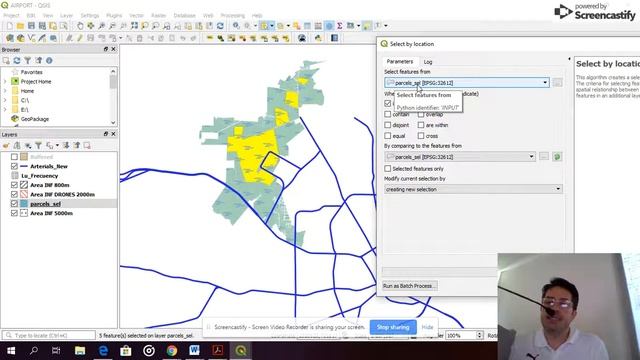Click Expand All in the Layers toolbar
Image resolution: width=640 pixels, height=360 pixels.
pyautogui.click(x=66, y=145)
